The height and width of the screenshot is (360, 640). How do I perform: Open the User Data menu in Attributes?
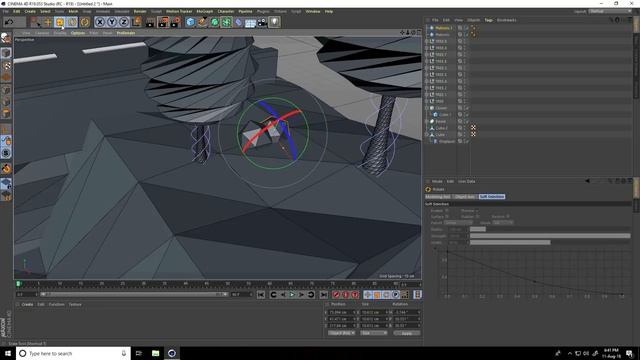point(467,181)
